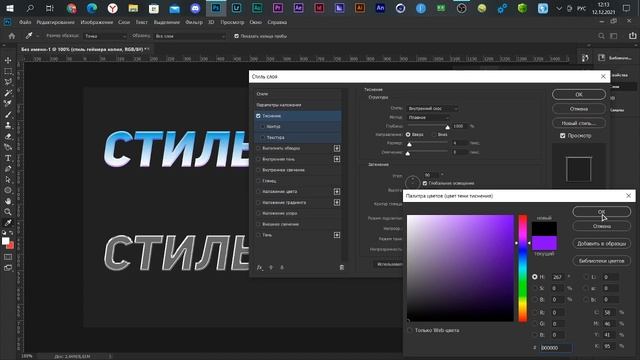Image resolution: width=640 pixels, height=360 pixels.
Task: Open the Фильтр menu
Action: click(194, 22)
